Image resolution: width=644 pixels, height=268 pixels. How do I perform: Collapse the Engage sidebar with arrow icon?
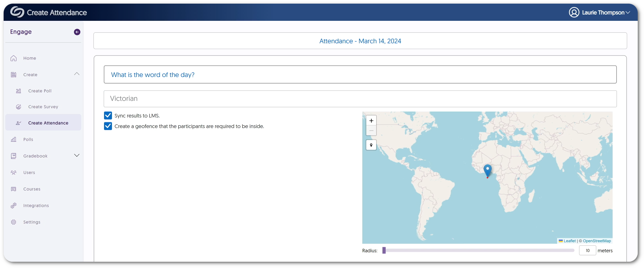tap(77, 32)
